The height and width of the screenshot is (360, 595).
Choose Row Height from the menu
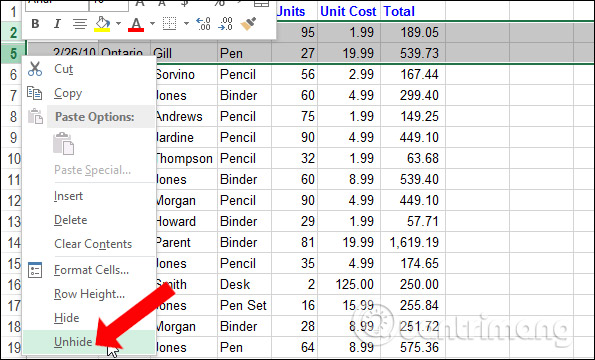point(89,294)
